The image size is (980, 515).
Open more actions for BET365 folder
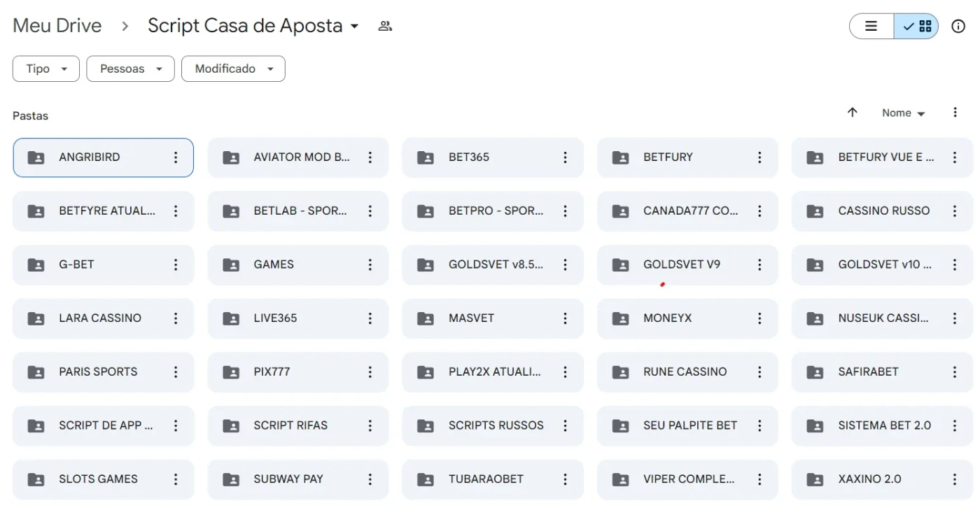tap(565, 157)
